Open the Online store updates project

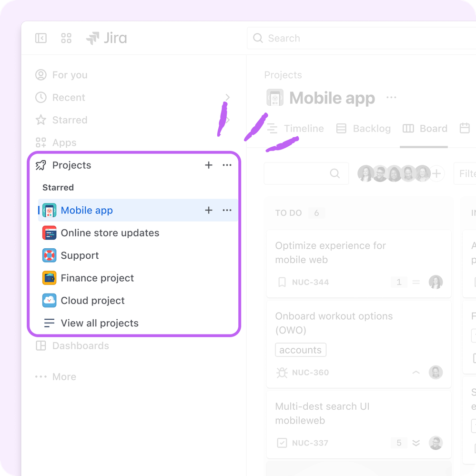pyautogui.click(x=101, y=233)
